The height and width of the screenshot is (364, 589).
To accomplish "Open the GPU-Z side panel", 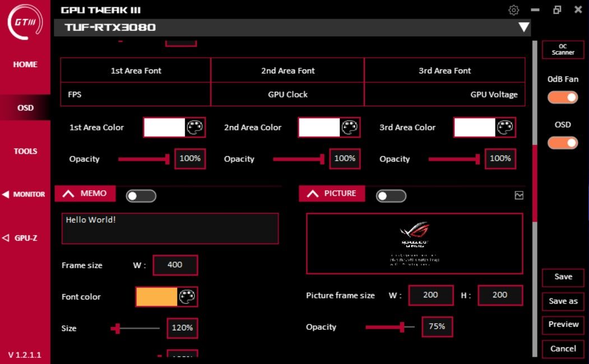I will pyautogui.click(x=25, y=238).
